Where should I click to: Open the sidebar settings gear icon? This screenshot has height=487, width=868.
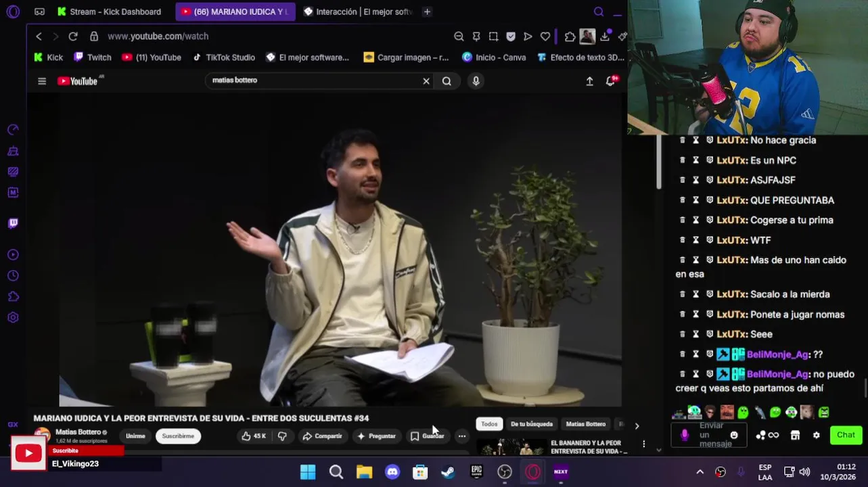click(13, 317)
